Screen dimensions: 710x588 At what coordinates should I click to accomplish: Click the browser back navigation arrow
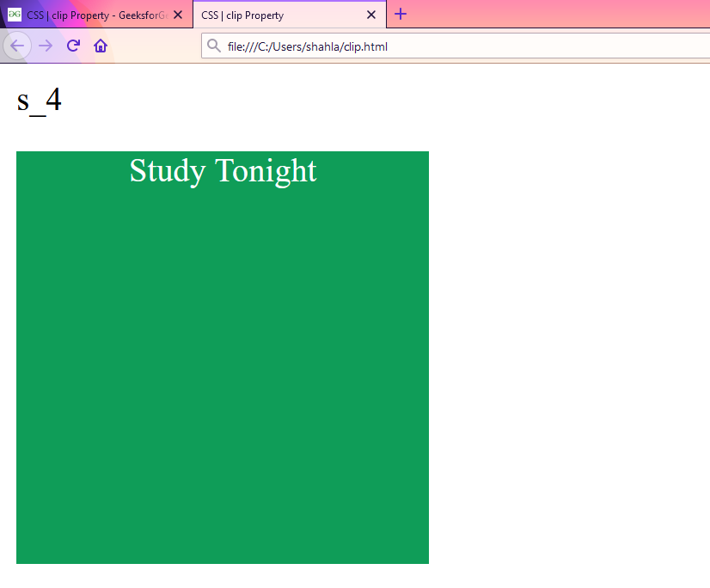17,46
